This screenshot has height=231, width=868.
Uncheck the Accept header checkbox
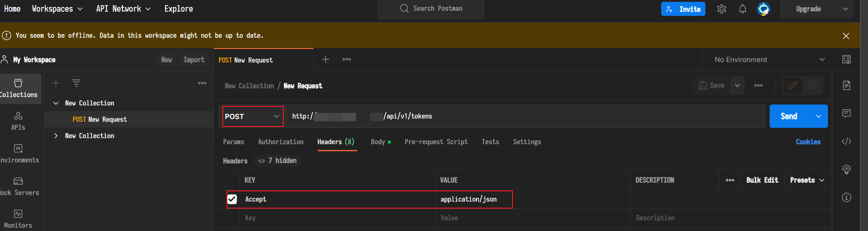coord(232,199)
